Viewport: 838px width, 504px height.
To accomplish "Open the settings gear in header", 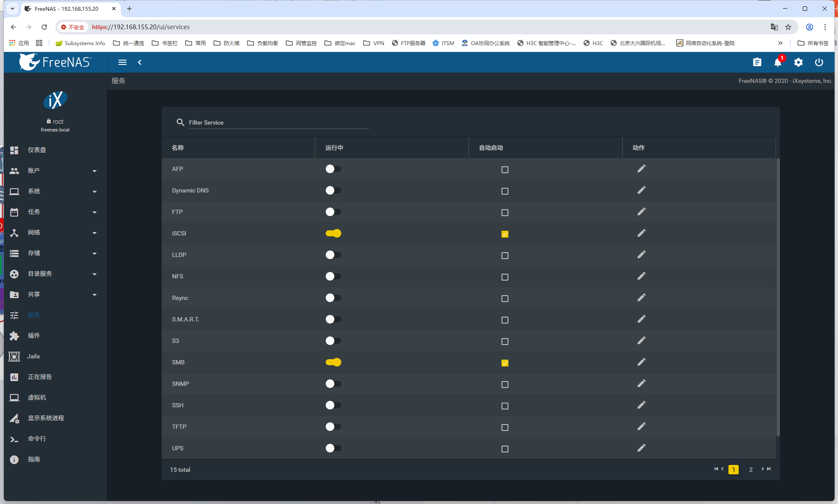I will click(x=798, y=62).
